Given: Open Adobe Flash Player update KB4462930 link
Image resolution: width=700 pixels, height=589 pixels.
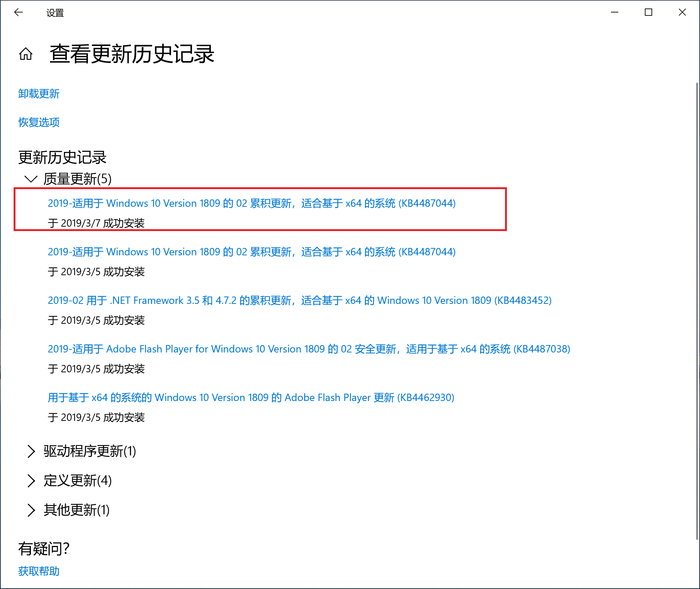Looking at the screenshot, I should coord(251,398).
